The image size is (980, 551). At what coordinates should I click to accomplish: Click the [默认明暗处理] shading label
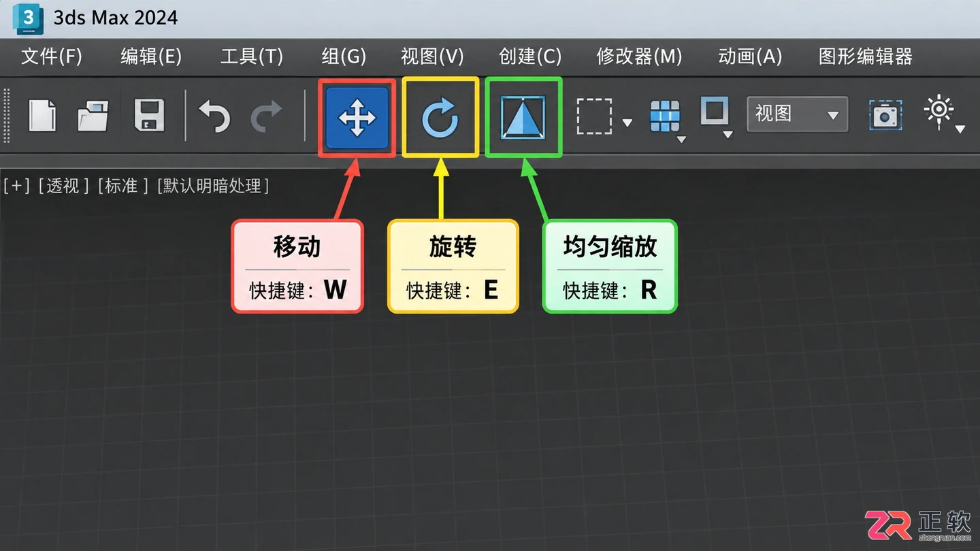213,186
